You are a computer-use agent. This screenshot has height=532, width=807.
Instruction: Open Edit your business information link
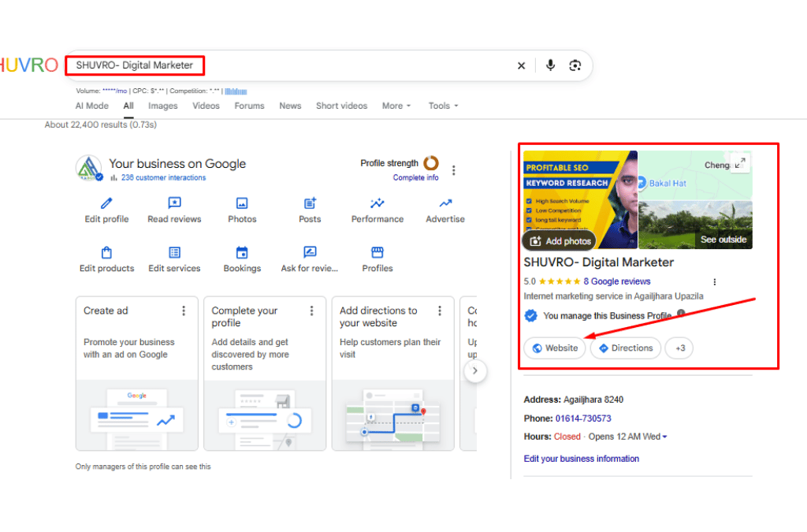[x=582, y=459]
